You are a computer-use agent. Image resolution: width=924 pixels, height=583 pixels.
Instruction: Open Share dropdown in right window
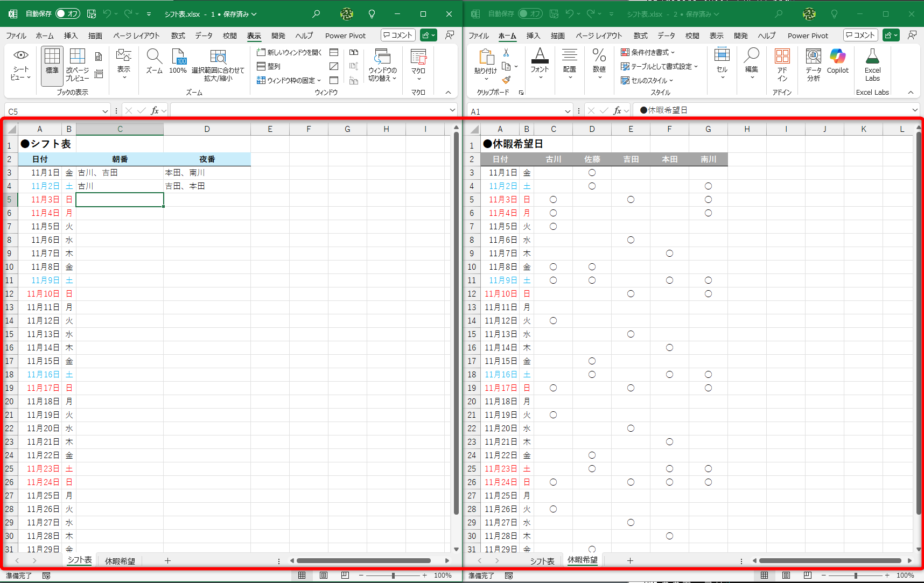tap(891, 35)
